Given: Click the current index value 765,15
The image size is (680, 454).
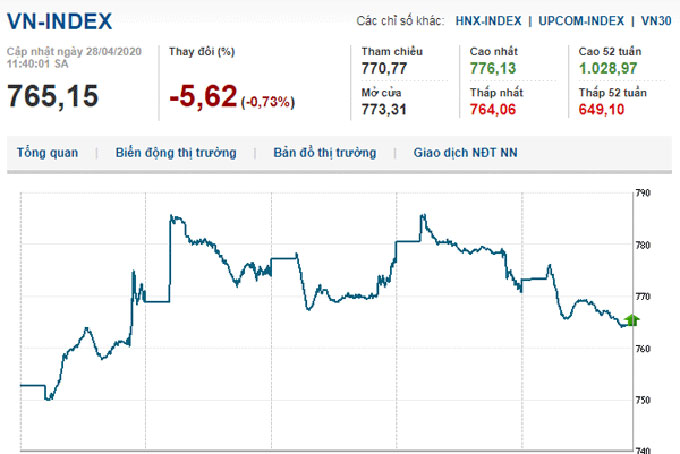Looking at the screenshot, I should click(x=55, y=95).
